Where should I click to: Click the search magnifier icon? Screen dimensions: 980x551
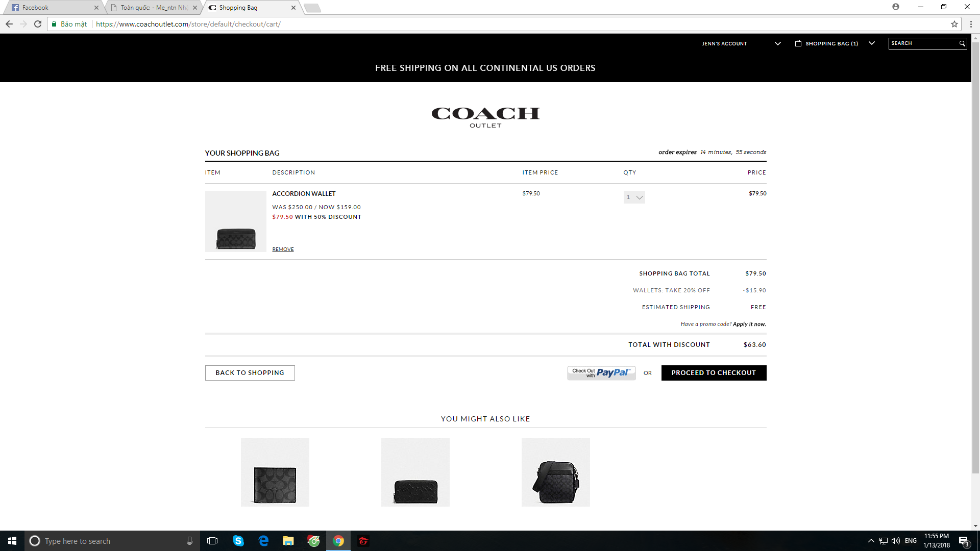[962, 43]
